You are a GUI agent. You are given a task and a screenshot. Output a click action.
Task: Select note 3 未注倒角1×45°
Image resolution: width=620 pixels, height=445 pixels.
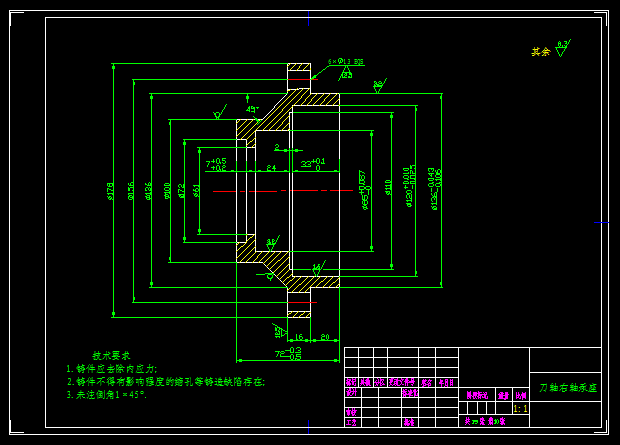106,395
